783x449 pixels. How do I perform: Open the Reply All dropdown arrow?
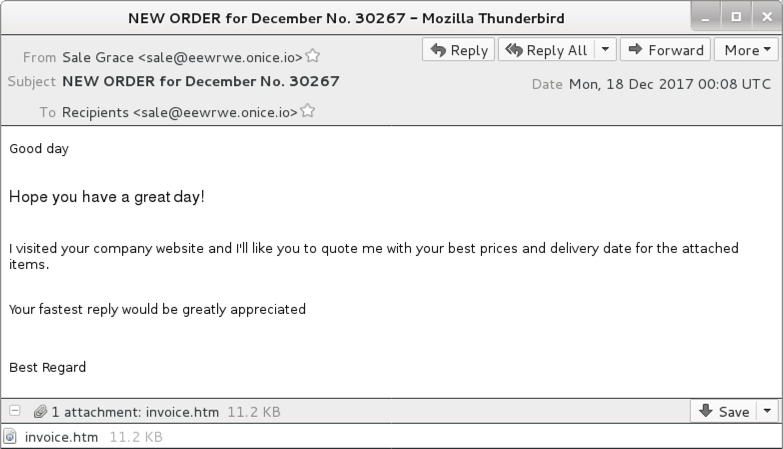click(x=605, y=49)
